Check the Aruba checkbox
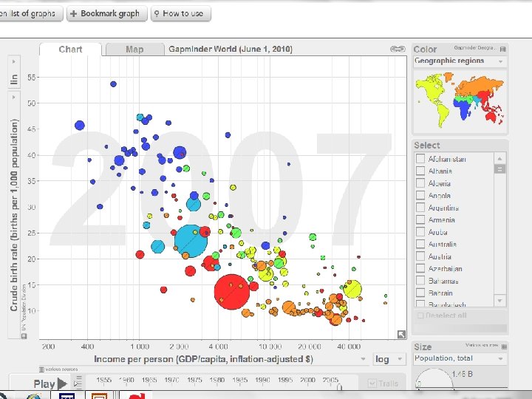The image size is (532, 399). 420,232
